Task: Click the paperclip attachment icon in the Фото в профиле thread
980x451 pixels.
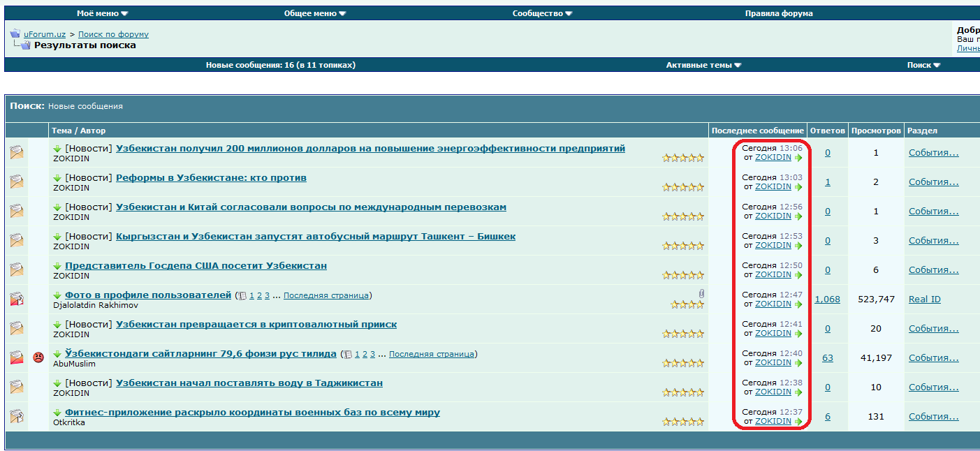Action: tap(701, 294)
